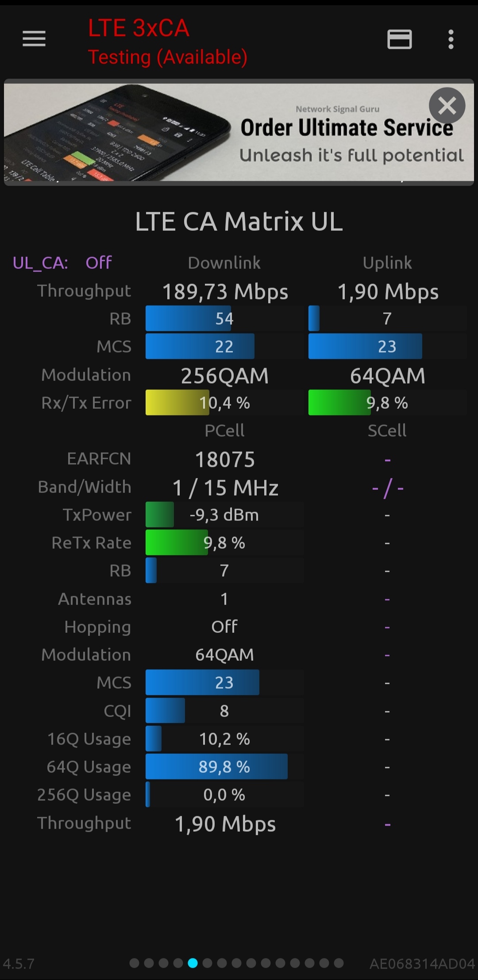Jump to the last page indicator dot
This screenshot has width=478, height=980.
click(x=339, y=963)
